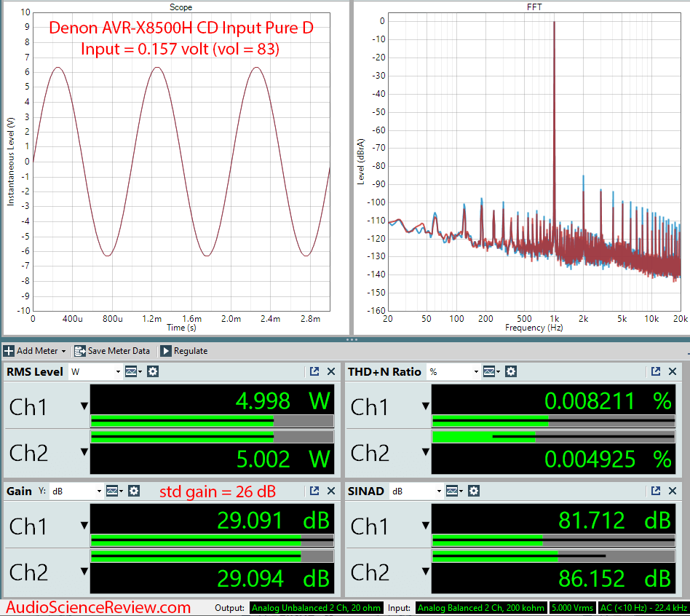Open THD+N Ratio settings gear

[511, 371]
